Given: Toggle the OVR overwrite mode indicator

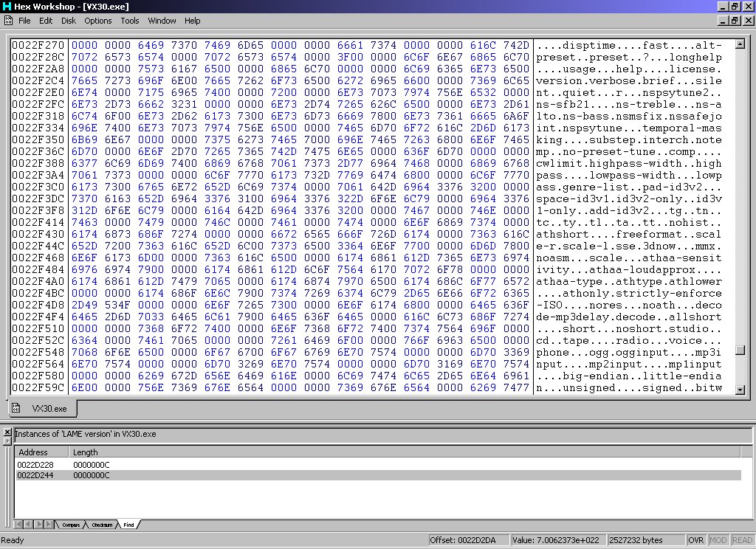Looking at the screenshot, I should pyautogui.click(x=695, y=540).
